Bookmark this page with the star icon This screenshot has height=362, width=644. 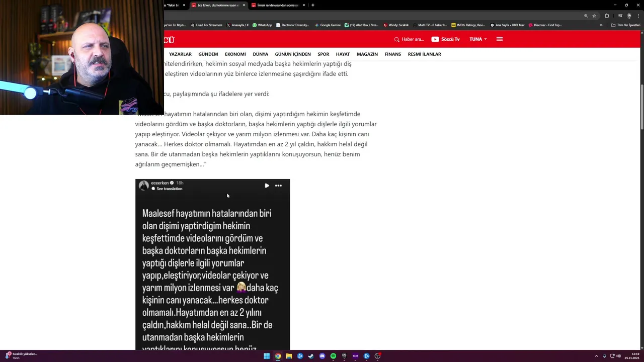(x=594, y=16)
